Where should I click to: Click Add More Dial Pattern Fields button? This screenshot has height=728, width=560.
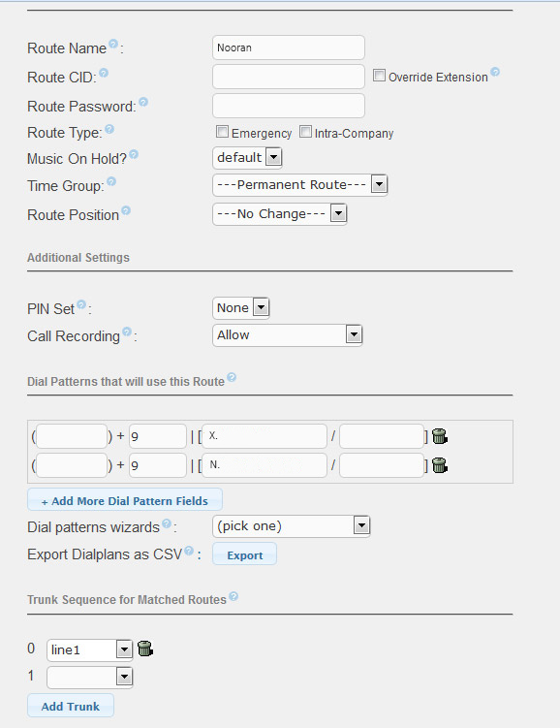tap(125, 500)
